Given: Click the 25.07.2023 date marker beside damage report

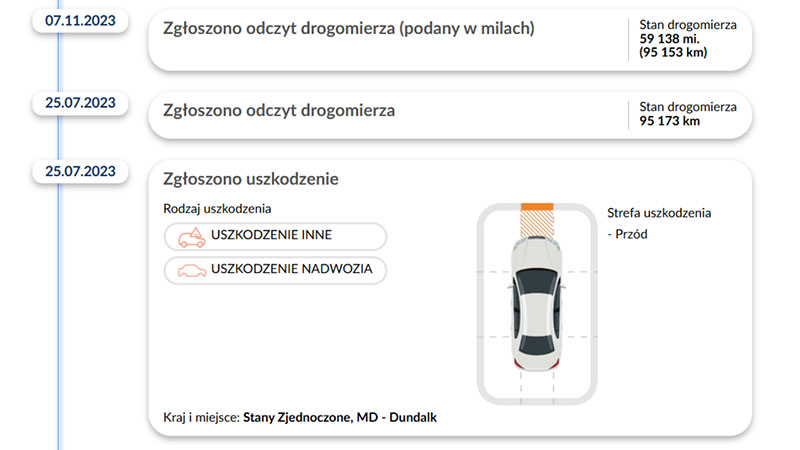Looking at the screenshot, I should coord(81,170).
